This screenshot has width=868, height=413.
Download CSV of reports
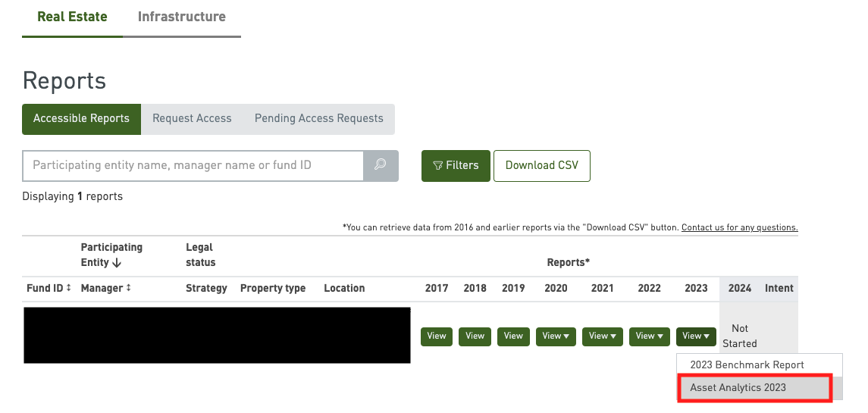pos(541,165)
